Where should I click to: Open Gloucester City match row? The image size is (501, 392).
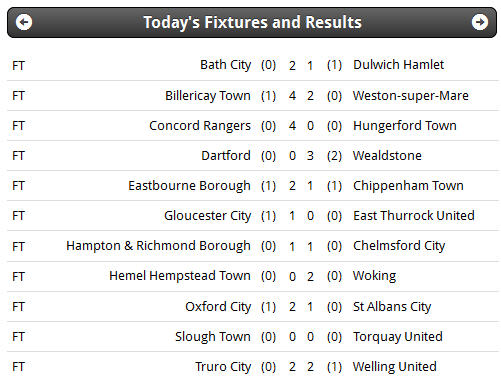[x=253, y=216]
